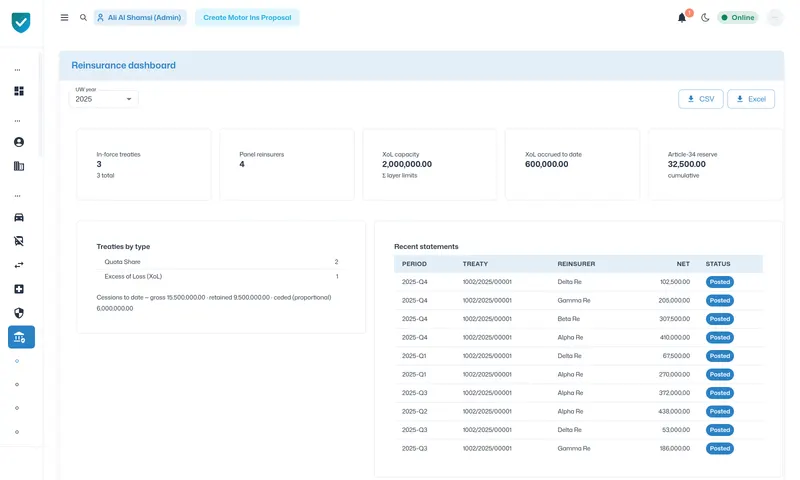This screenshot has height=480, width=800.
Task: Click the STATUS column header
Action: pyautogui.click(x=718, y=264)
